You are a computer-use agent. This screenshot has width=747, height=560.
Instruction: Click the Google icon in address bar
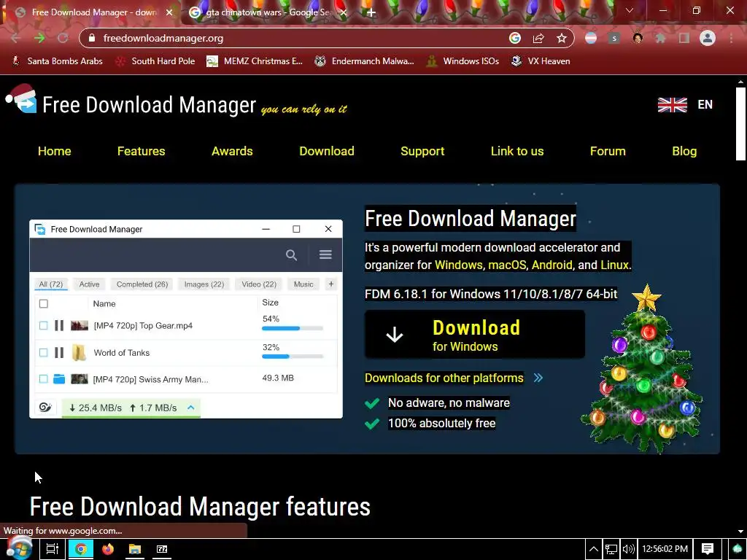[515, 38]
